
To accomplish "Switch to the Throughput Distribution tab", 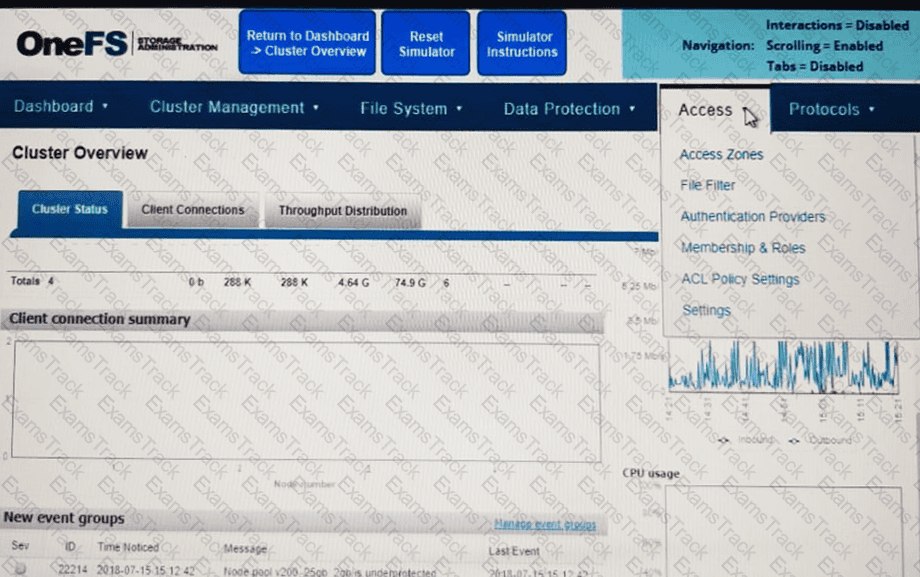I will [x=342, y=211].
